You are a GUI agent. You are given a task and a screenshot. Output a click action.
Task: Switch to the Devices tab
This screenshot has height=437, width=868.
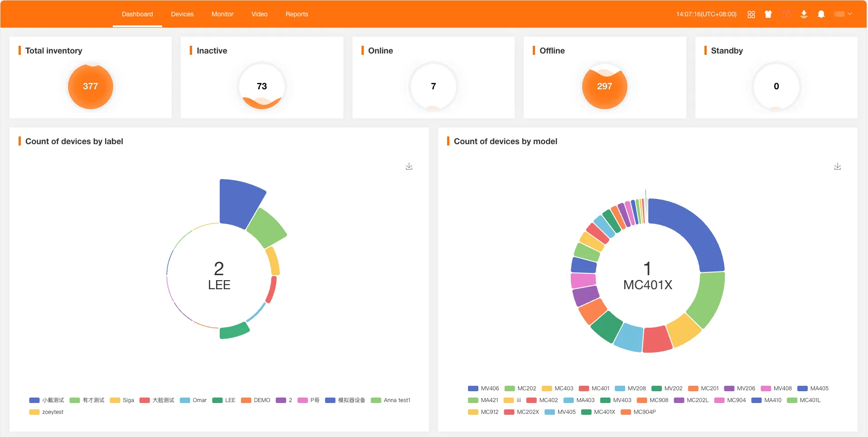[182, 15]
